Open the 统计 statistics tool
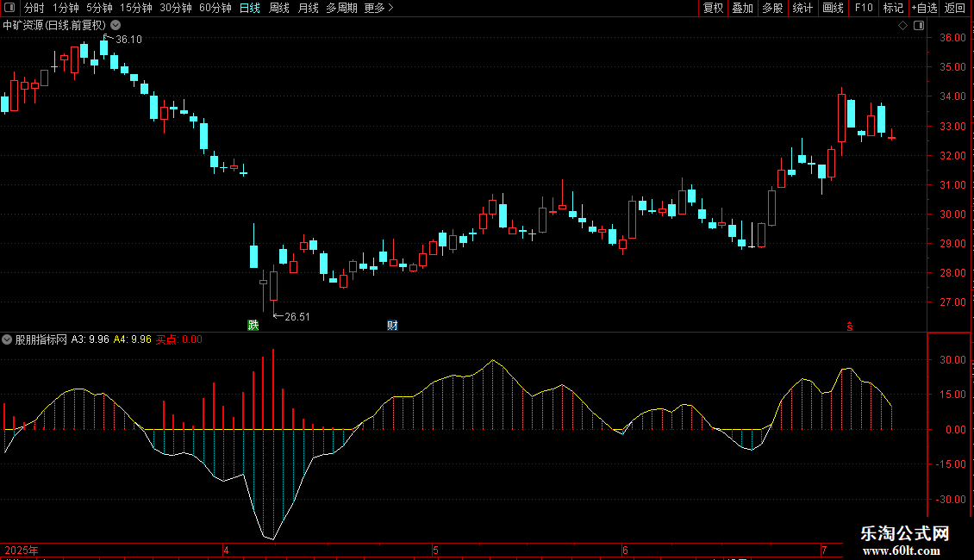The image size is (974, 560). pyautogui.click(x=802, y=8)
